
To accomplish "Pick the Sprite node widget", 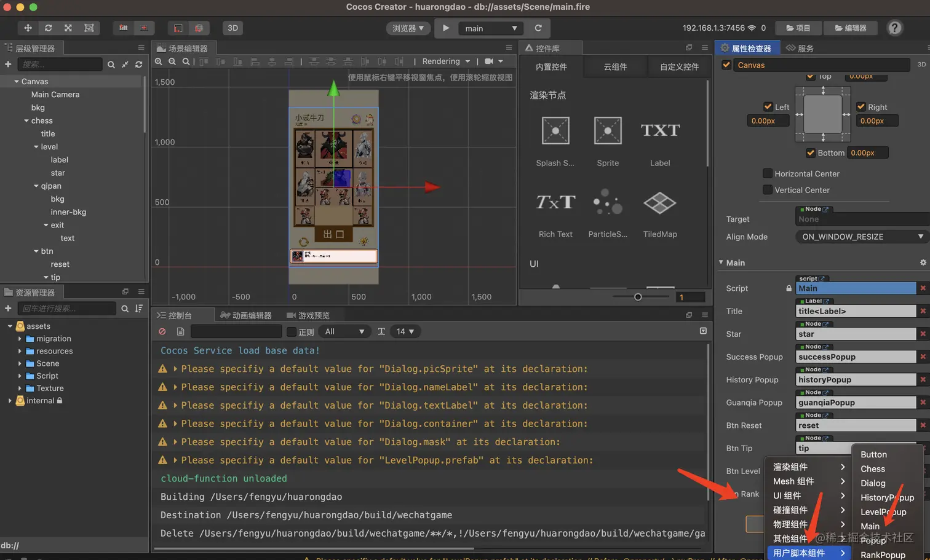I will coord(608,141).
